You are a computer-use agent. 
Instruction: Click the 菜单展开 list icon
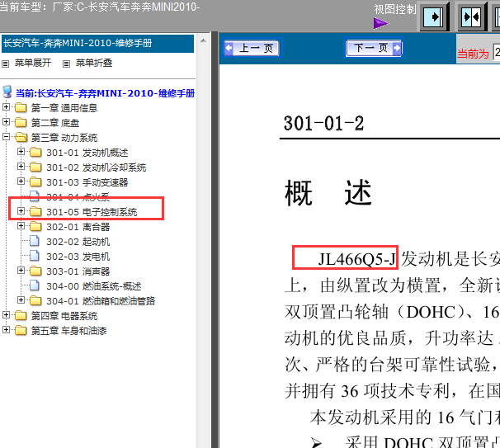click(x=6, y=64)
